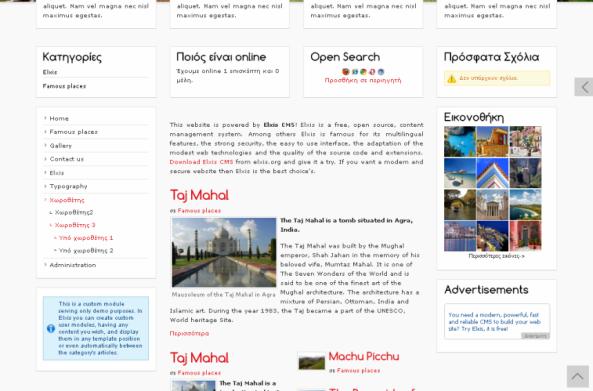
Task: Open Elxis category under Κατηγορίες
Action: point(50,72)
